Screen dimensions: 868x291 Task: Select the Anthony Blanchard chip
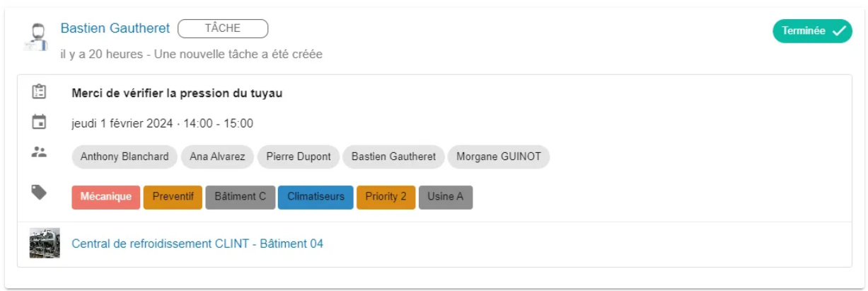125,157
